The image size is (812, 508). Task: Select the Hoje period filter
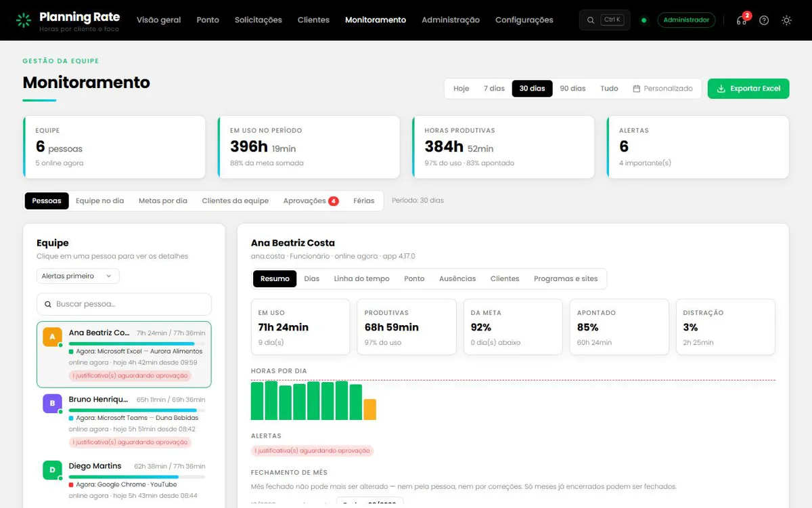(461, 89)
